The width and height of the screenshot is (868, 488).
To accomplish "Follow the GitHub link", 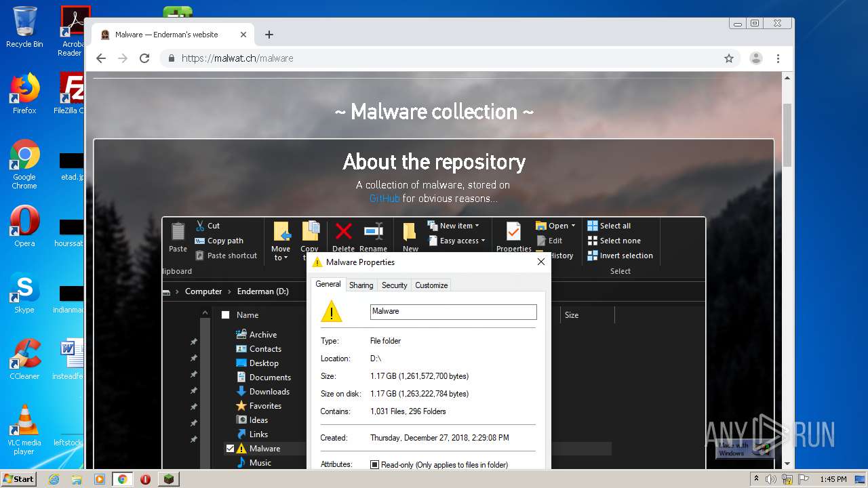I will click(x=384, y=199).
